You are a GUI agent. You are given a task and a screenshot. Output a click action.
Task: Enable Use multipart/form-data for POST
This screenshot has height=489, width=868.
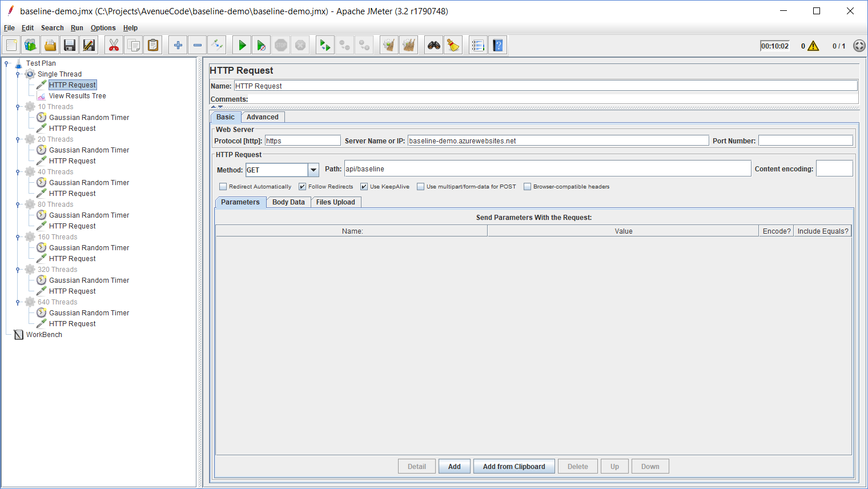[421, 186]
